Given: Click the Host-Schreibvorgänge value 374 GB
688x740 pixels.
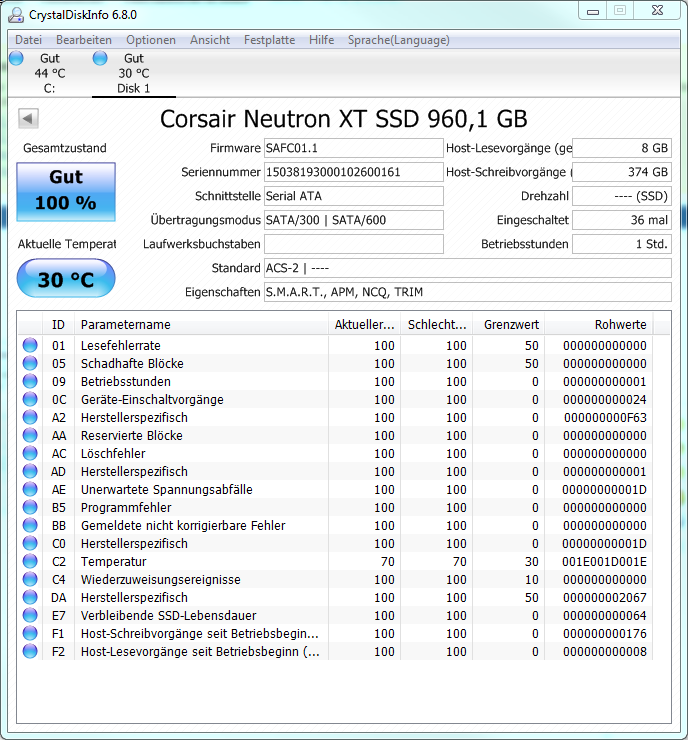Looking at the screenshot, I should (622, 172).
